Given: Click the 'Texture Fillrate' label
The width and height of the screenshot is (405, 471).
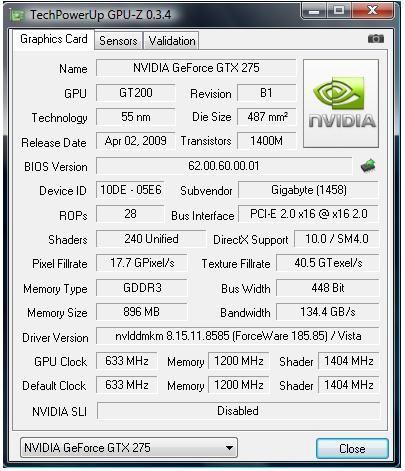Looking at the screenshot, I should 236,264.
